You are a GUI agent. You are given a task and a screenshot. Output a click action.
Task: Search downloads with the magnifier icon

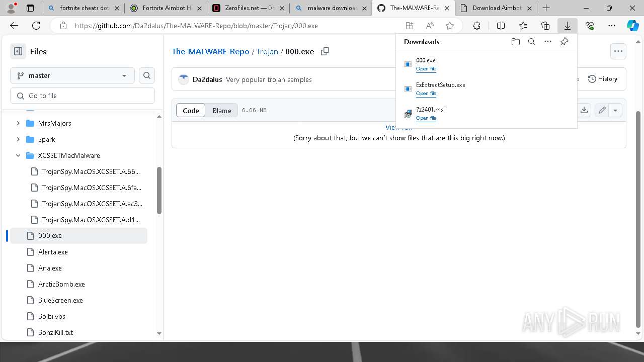point(531,42)
